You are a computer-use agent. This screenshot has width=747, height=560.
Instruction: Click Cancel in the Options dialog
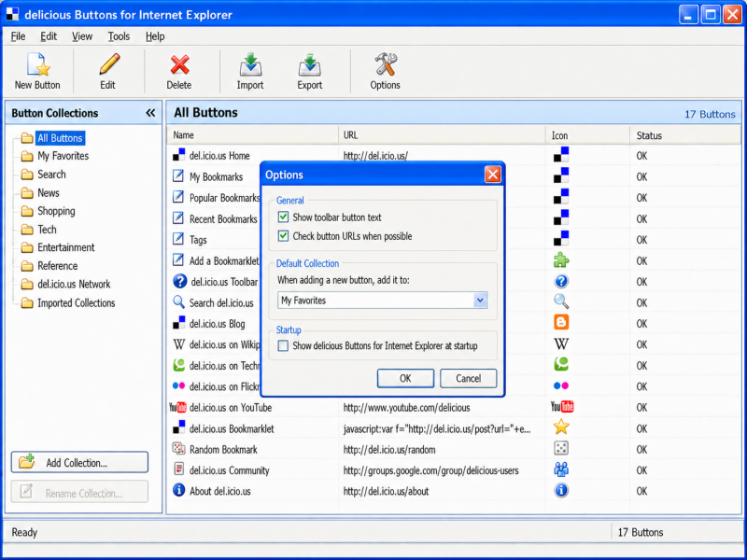(469, 378)
